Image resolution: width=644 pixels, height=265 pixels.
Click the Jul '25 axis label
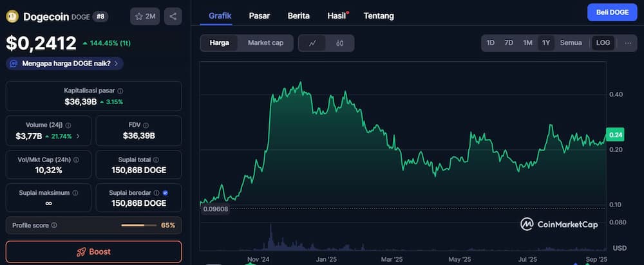coord(527,259)
